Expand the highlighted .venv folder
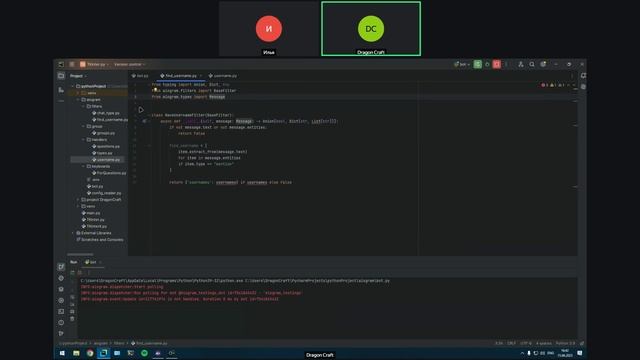The image size is (640, 360). 79,93
